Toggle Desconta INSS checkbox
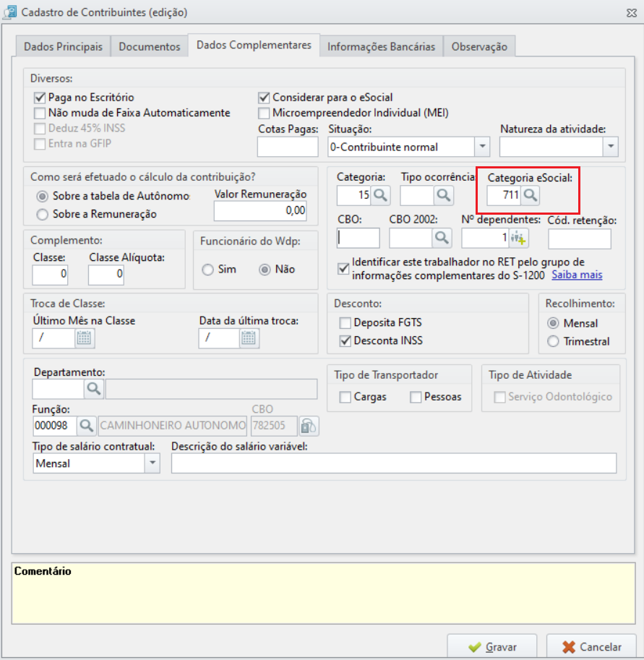The height and width of the screenshot is (660, 644). [x=345, y=341]
